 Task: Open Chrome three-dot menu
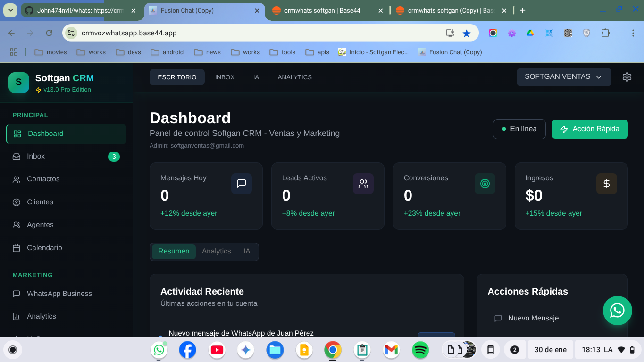tap(633, 33)
